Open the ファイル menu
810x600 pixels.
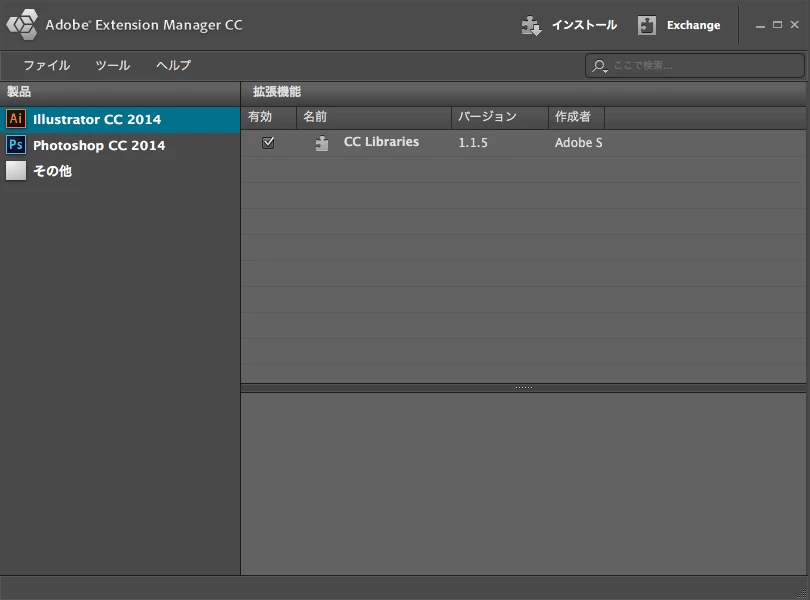click(x=47, y=65)
